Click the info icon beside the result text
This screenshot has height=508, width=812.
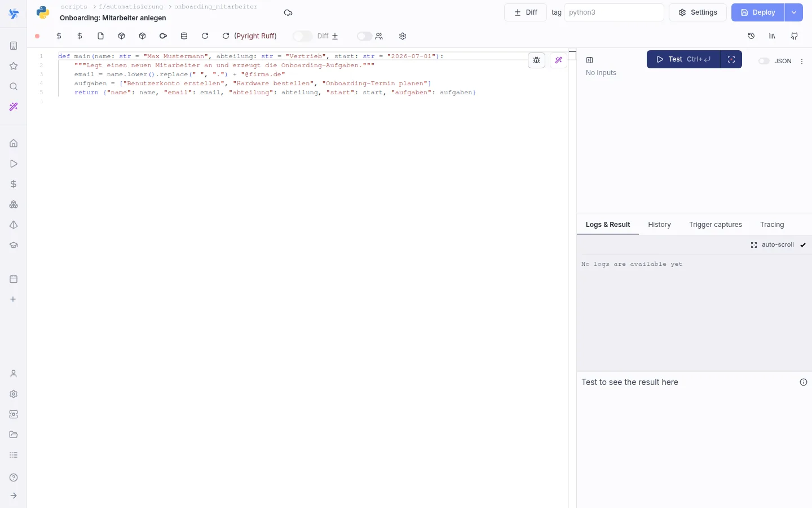tap(803, 382)
